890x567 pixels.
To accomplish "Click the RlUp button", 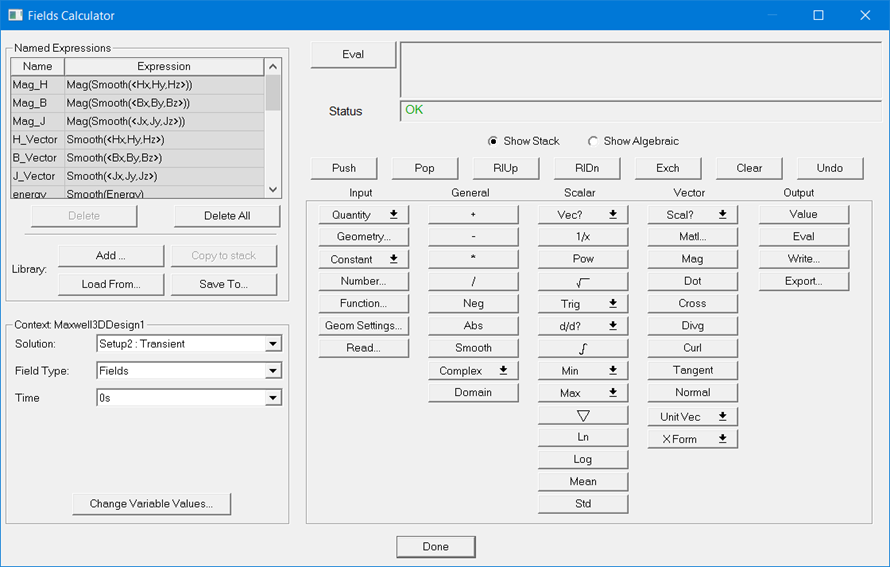I will (506, 168).
